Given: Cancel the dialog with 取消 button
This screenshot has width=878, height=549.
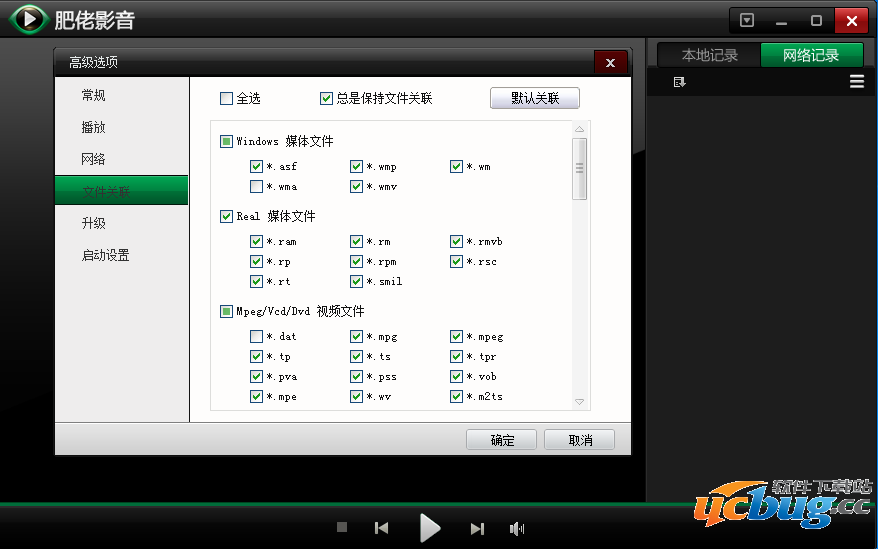Looking at the screenshot, I should tap(580, 440).
